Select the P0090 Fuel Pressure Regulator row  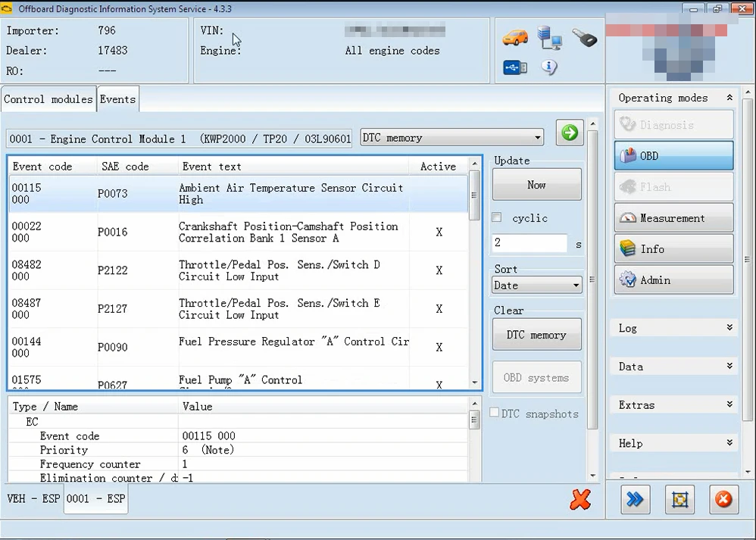(238, 347)
